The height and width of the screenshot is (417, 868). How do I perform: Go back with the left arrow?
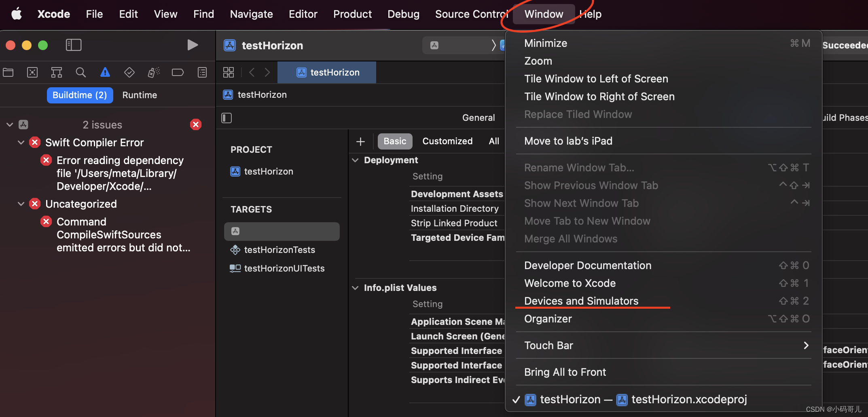click(x=252, y=72)
